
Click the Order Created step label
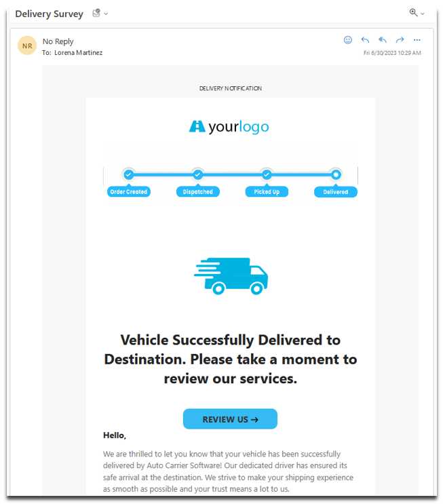[129, 191]
